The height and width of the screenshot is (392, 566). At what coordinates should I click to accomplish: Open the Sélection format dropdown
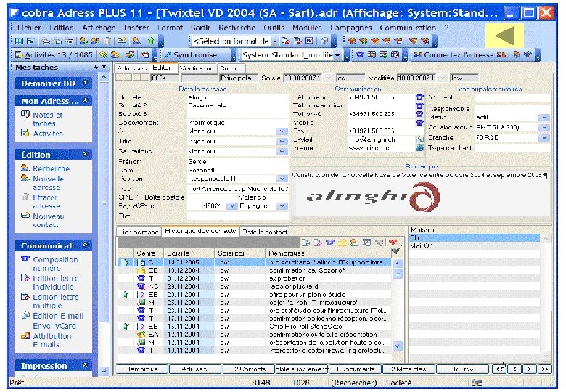coord(275,41)
